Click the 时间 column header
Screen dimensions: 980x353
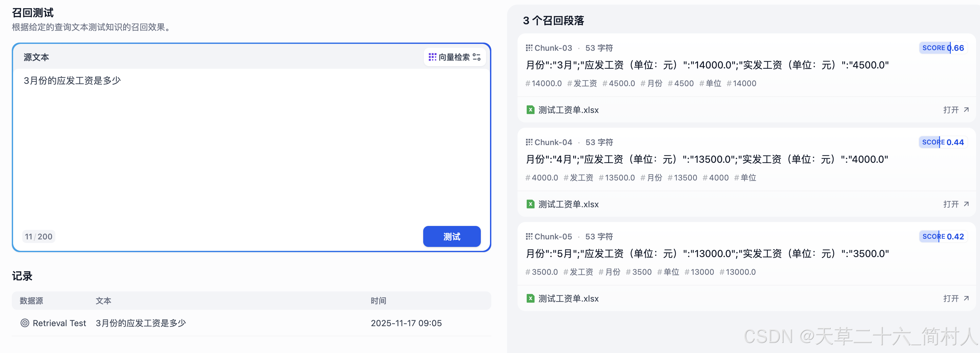378,301
